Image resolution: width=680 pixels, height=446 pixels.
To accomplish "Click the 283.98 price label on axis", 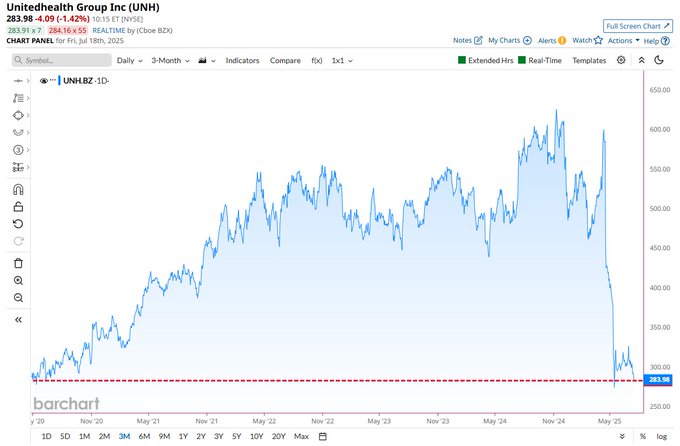I will (x=659, y=380).
